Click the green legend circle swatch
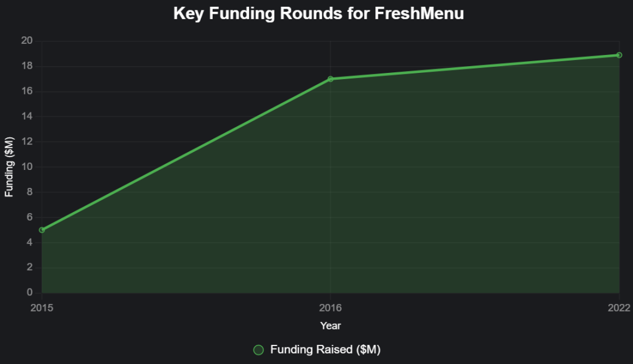 click(x=258, y=350)
